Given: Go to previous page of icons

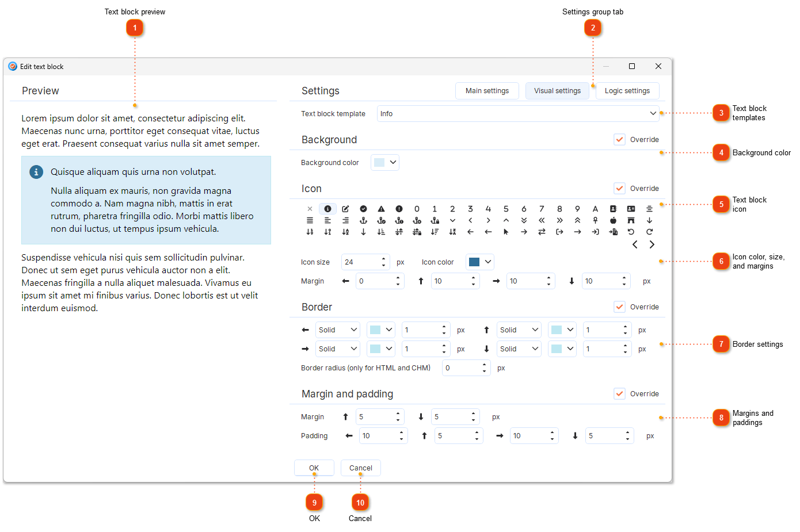Looking at the screenshot, I should point(635,244).
